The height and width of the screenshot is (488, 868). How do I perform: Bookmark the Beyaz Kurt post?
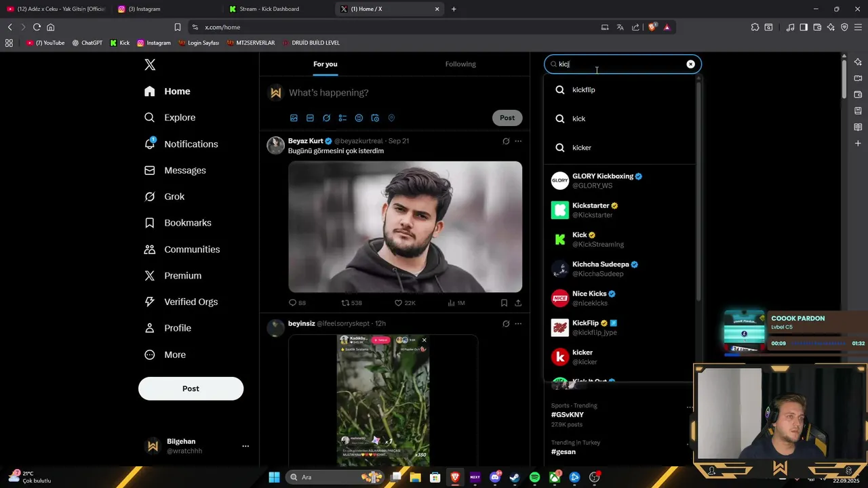pyautogui.click(x=504, y=303)
